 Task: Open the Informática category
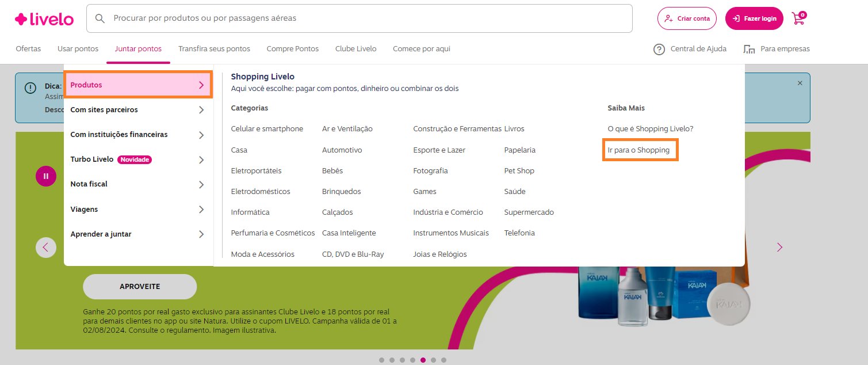pyautogui.click(x=250, y=212)
